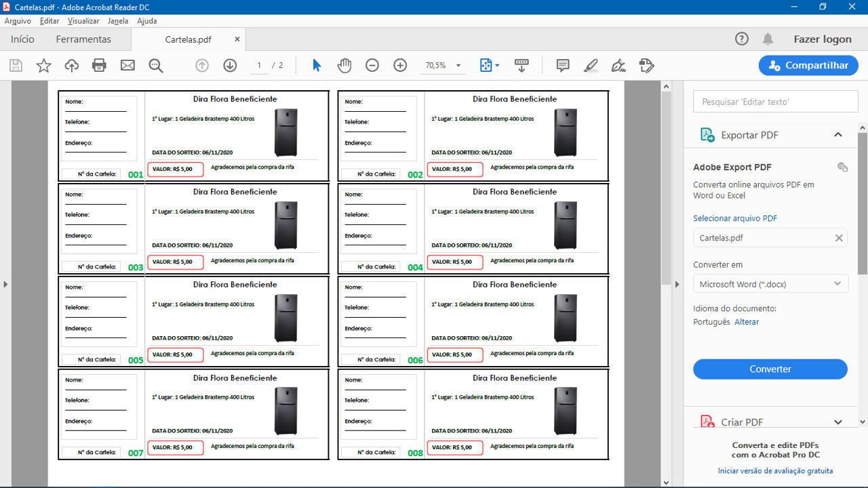Copy export settings icon beside Adobe Export PDF
The width and height of the screenshot is (868, 488).
tap(842, 167)
